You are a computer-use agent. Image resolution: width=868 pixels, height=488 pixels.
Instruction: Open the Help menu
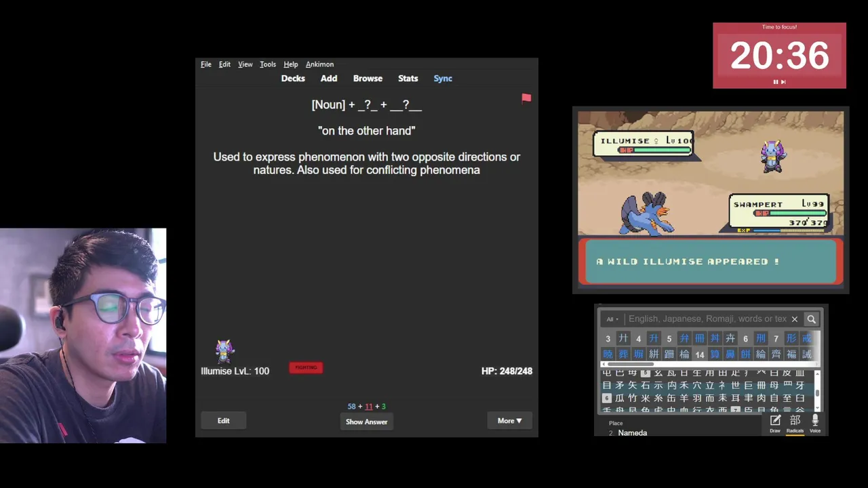click(290, 64)
